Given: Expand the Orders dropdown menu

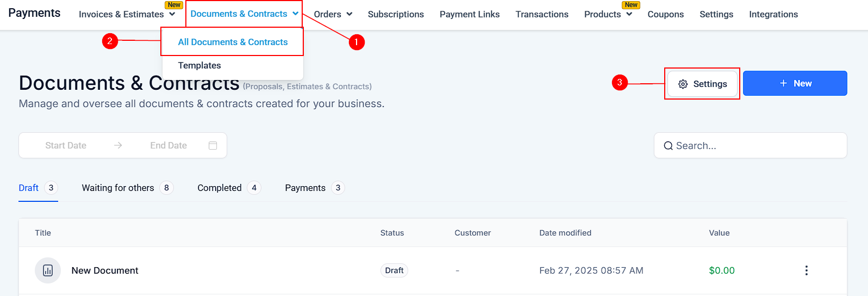Looking at the screenshot, I should [349, 14].
